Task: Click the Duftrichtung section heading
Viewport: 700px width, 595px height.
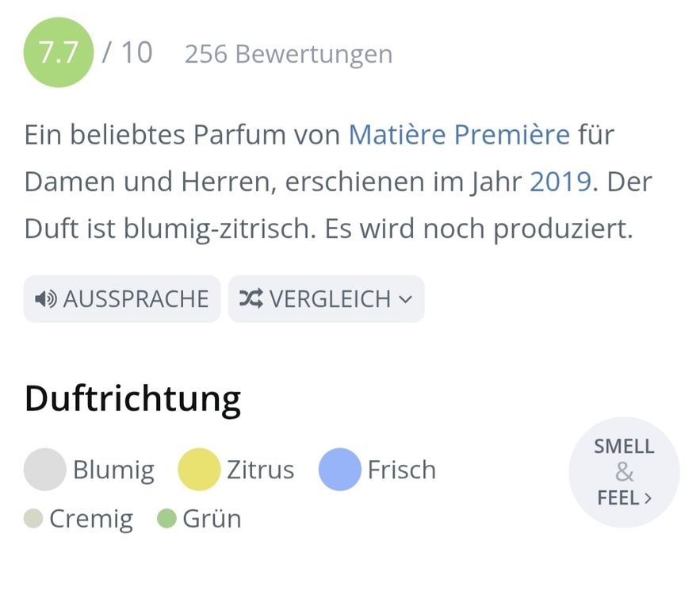Action: coord(132,399)
